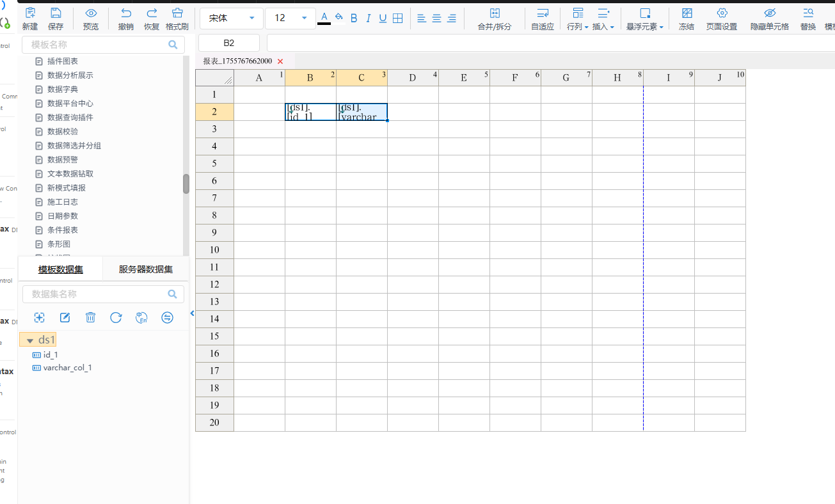The width and height of the screenshot is (835, 504).
Task: Open the 宋体 font family dropdown
Action: pyautogui.click(x=231, y=19)
